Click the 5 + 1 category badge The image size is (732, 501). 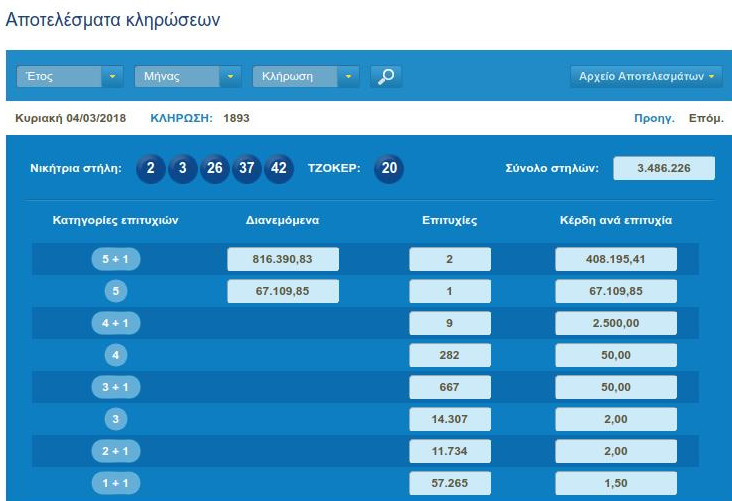(115, 259)
